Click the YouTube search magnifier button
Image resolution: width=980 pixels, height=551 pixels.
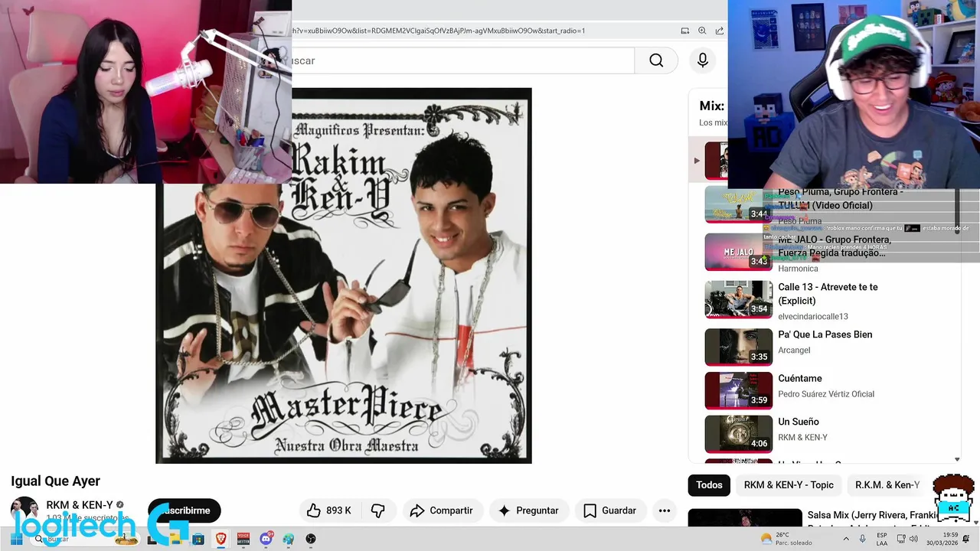coord(656,60)
